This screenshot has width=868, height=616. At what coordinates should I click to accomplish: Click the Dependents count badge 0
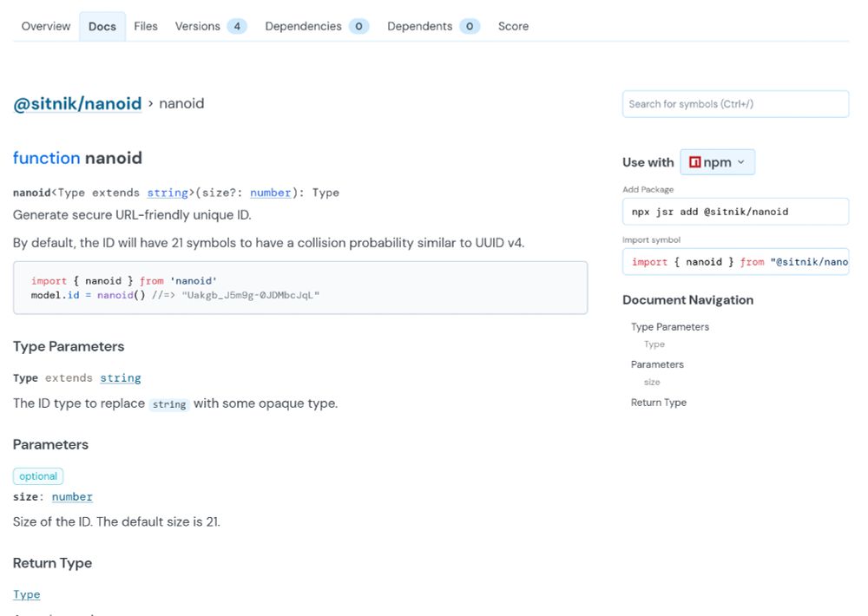[470, 26]
